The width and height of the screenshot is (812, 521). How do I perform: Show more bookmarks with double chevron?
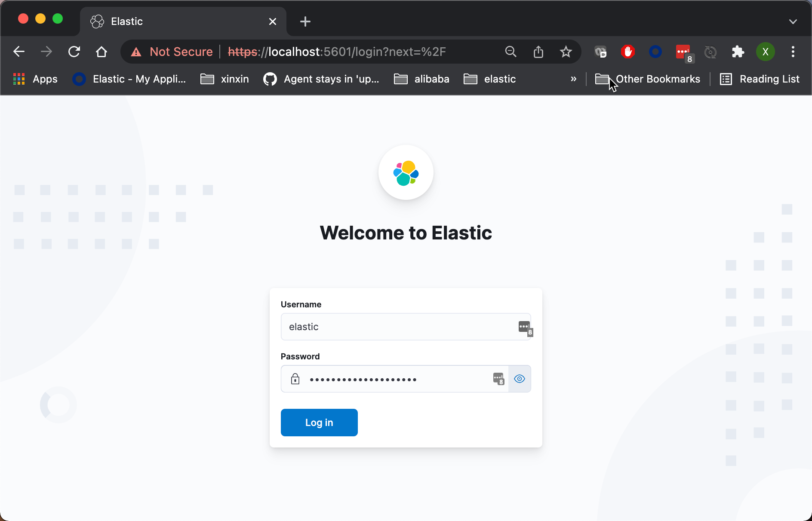coord(573,79)
